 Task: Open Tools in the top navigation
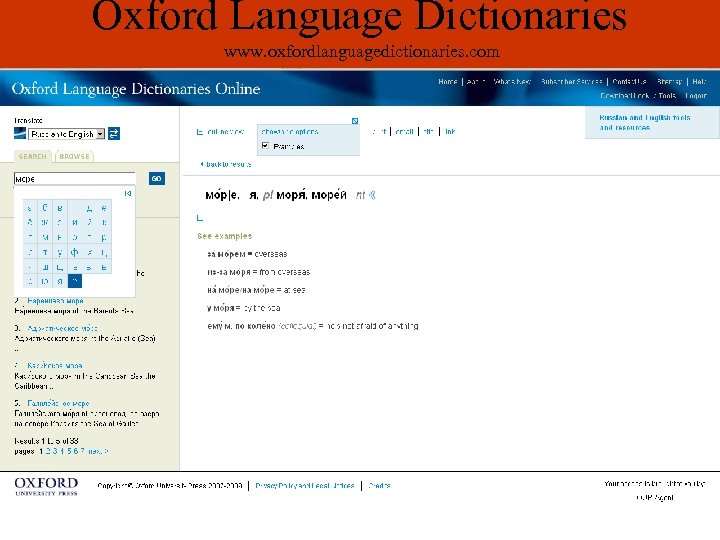click(667, 96)
